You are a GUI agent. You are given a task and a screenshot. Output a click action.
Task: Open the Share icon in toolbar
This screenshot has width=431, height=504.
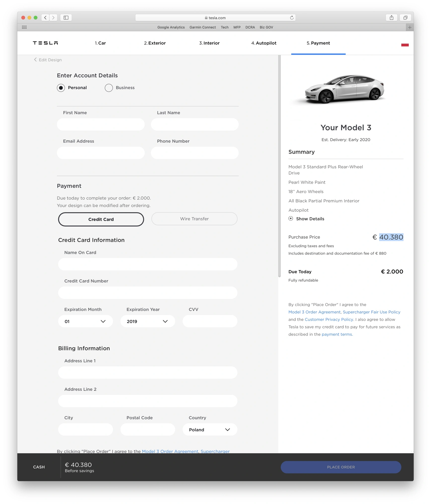point(391,18)
